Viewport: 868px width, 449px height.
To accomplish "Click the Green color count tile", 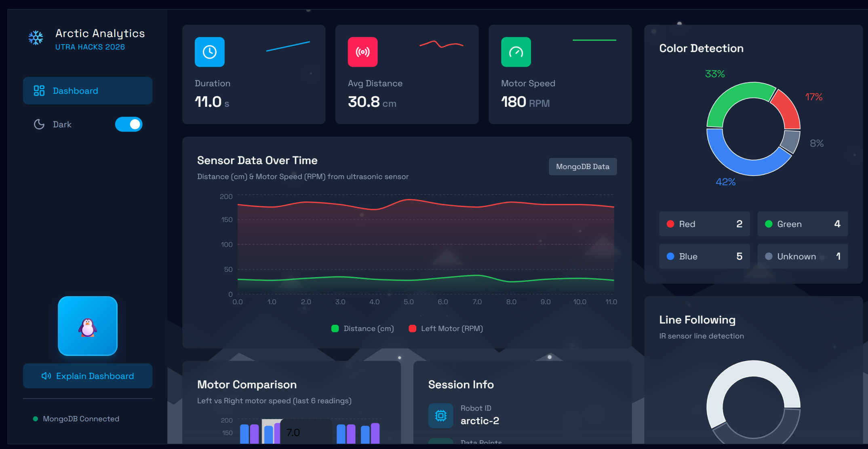I will (x=802, y=224).
